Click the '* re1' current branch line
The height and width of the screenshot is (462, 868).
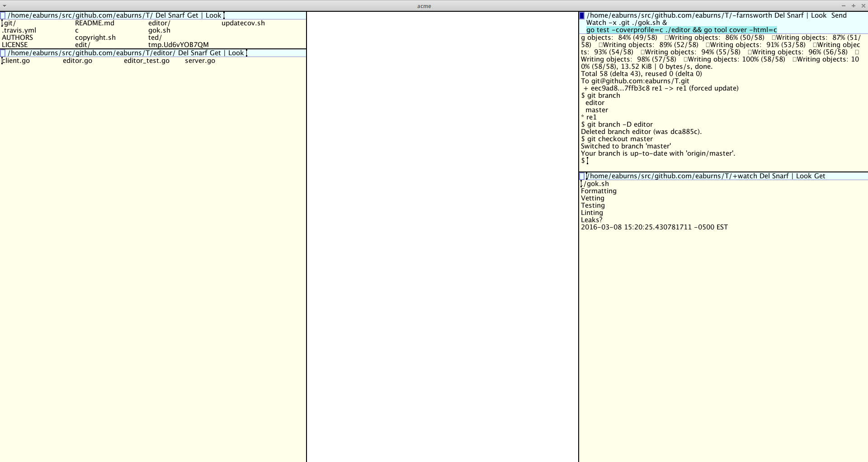589,117
